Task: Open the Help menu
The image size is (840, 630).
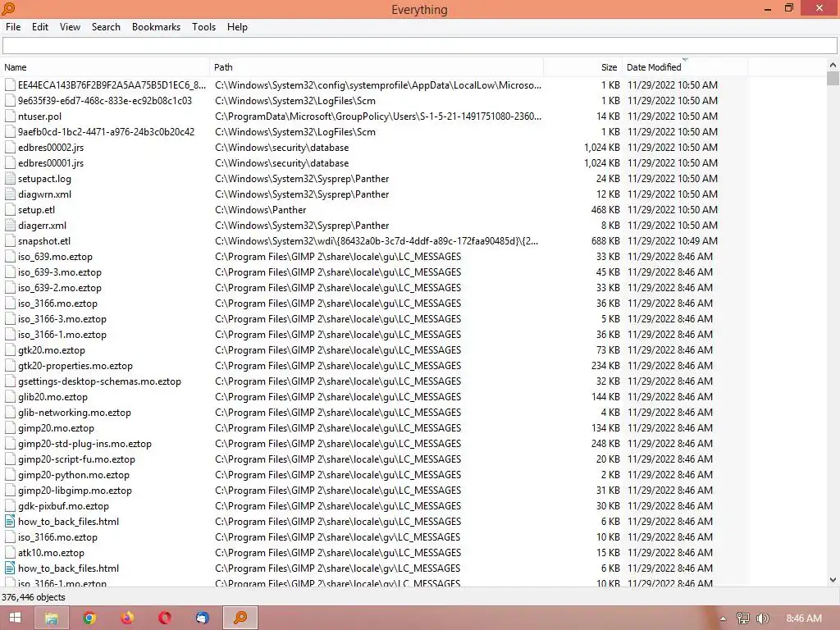Action: [237, 27]
